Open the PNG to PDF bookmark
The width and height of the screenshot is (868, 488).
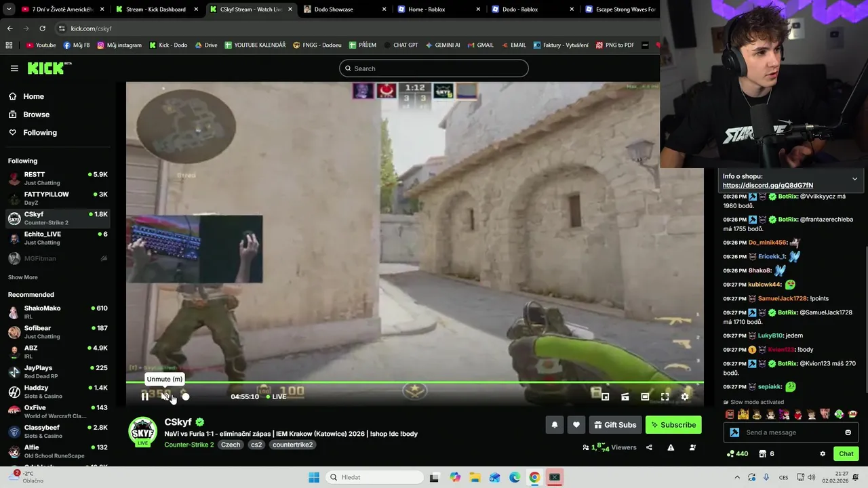(x=614, y=45)
